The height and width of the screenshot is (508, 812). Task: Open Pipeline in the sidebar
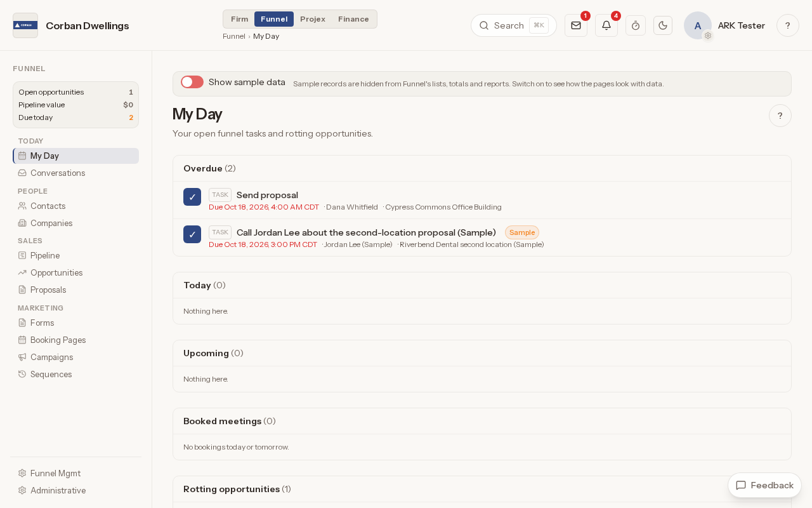pos(75,255)
